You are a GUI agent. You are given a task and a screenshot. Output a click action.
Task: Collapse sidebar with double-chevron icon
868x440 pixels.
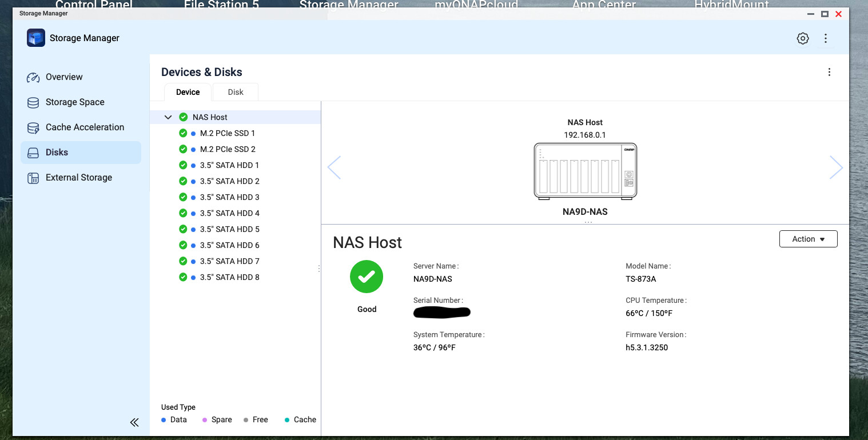click(134, 422)
